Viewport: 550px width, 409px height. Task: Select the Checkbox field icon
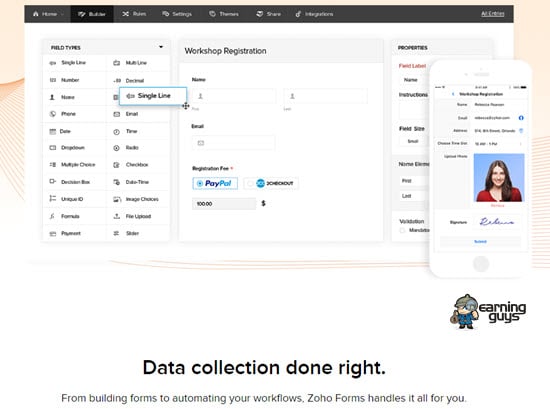116,165
